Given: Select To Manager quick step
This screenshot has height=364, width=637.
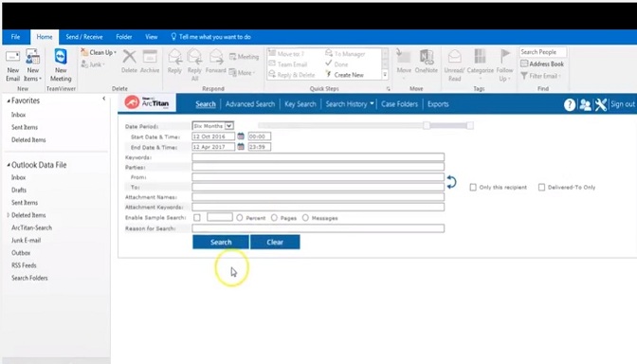Looking at the screenshot, I should (x=345, y=54).
